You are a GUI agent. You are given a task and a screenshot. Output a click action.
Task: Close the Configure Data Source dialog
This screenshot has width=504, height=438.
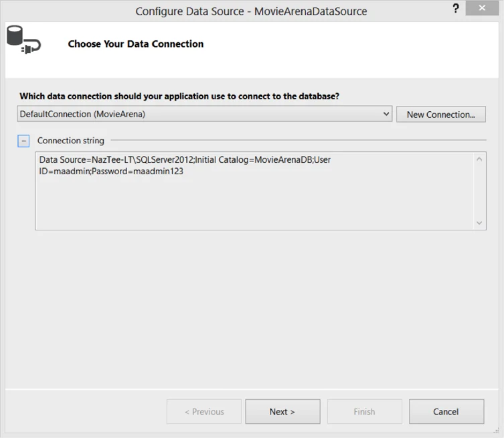tap(482, 8)
